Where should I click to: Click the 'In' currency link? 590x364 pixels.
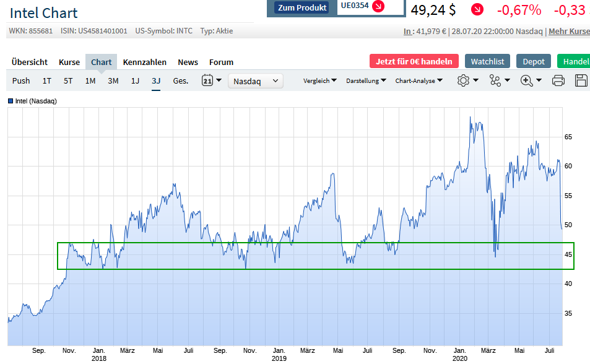click(407, 31)
